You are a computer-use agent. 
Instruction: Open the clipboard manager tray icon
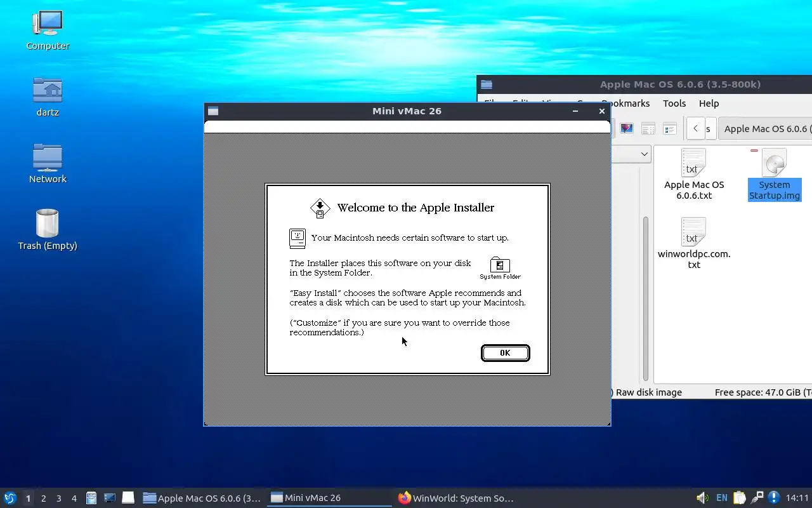[x=739, y=498]
